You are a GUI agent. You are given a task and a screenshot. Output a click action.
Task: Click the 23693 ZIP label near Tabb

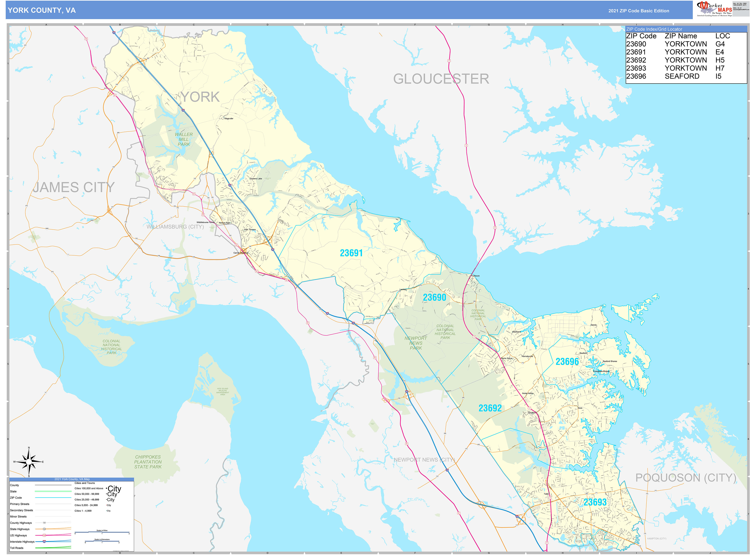point(595,502)
